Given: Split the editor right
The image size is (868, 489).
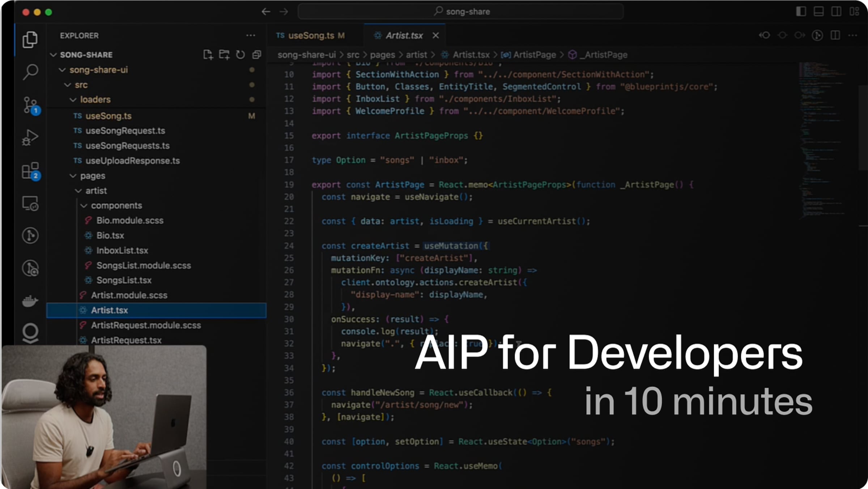Looking at the screenshot, I should point(835,35).
